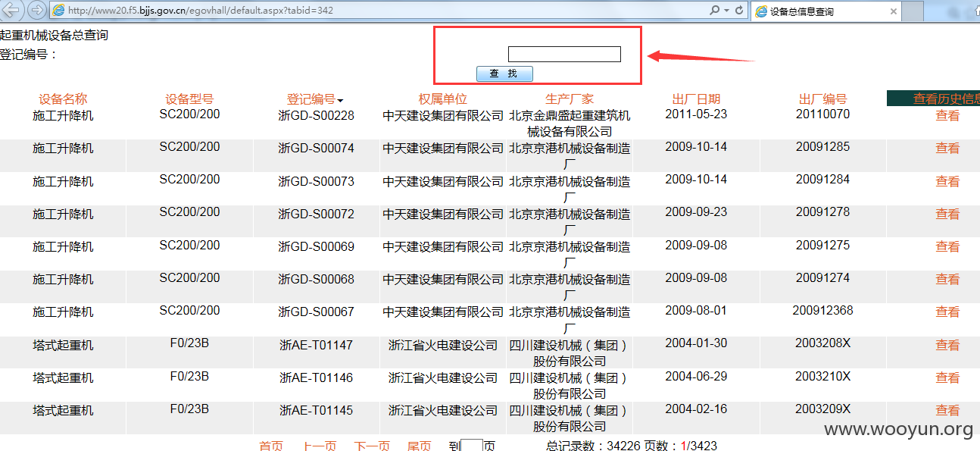Go to last page via 尾页
The height and width of the screenshot is (451, 980).
tap(419, 446)
